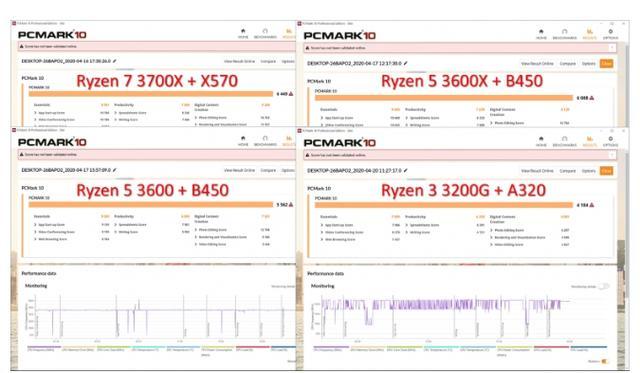Open OPTIONS in the Ryzen 5 3600X window
Viewport: 640px width, 373px height.
pyautogui.click(x=611, y=34)
